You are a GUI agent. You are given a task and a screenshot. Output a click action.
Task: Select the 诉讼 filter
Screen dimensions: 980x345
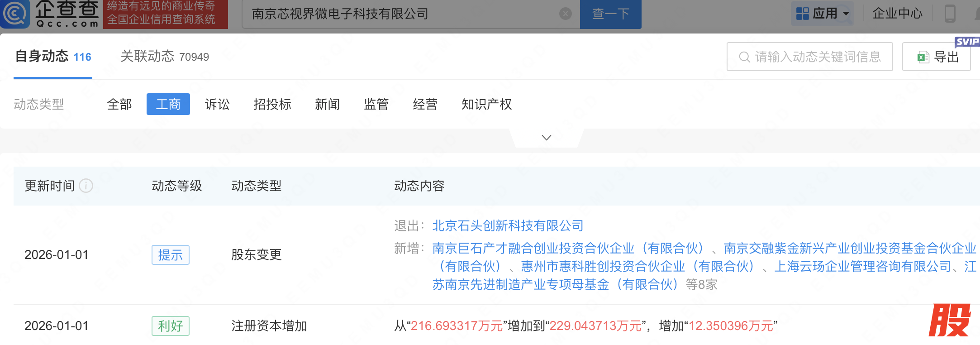pos(217,105)
